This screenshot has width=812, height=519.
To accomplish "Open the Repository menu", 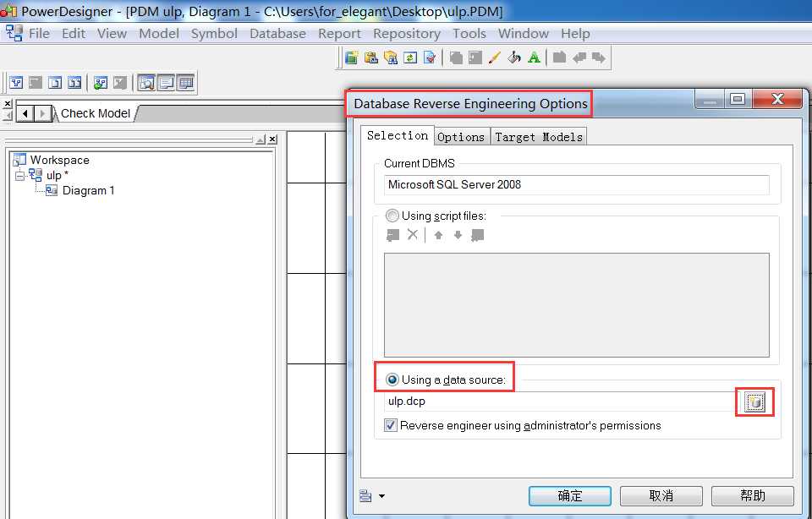I will click(407, 34).
